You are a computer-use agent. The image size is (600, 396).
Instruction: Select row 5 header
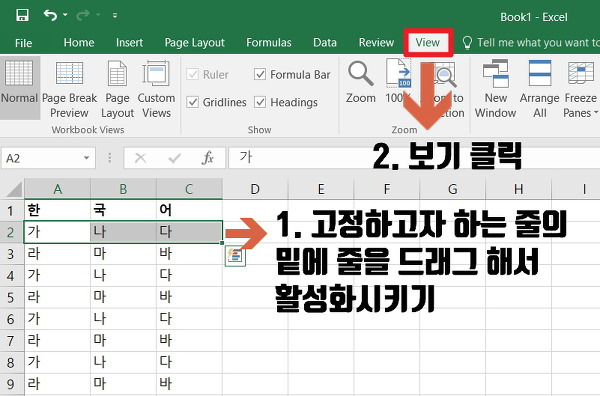[x=11, y=297]
